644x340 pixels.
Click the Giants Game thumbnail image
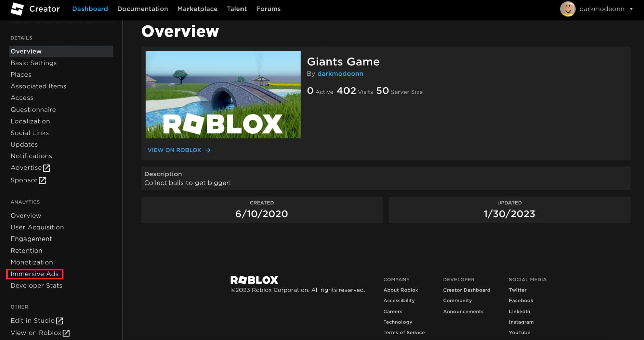point(222,94)
